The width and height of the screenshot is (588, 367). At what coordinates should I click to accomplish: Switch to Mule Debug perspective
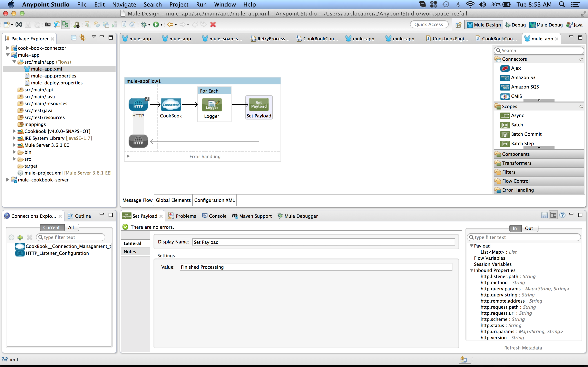pos(546,25)
